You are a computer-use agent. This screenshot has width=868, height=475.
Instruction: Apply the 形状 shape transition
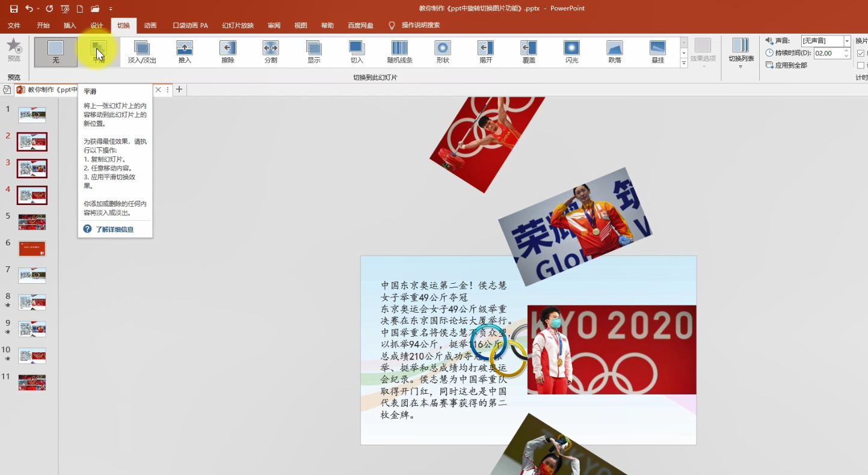point(443,52)
